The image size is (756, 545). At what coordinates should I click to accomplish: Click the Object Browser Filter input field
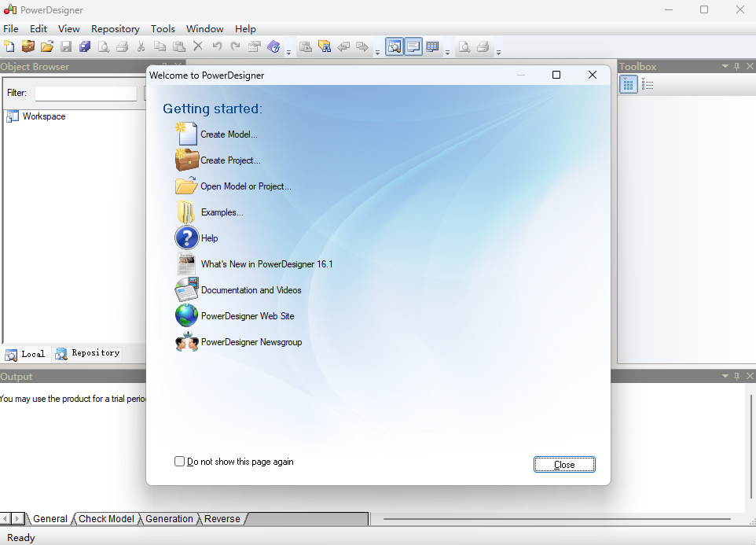click(x=86, y=93)
